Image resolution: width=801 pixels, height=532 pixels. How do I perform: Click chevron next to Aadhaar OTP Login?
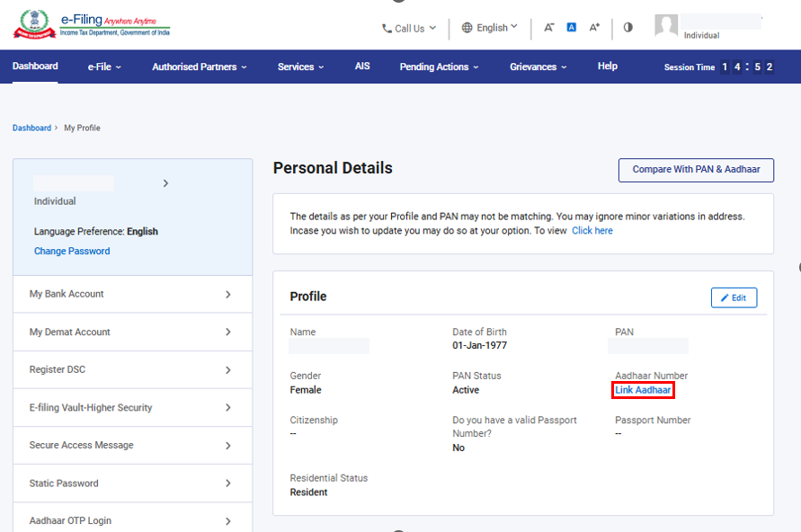(x=227, y=521)
